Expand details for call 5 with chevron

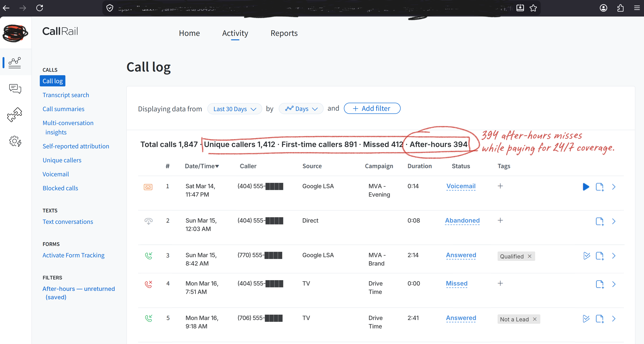[x=614, y=318]
